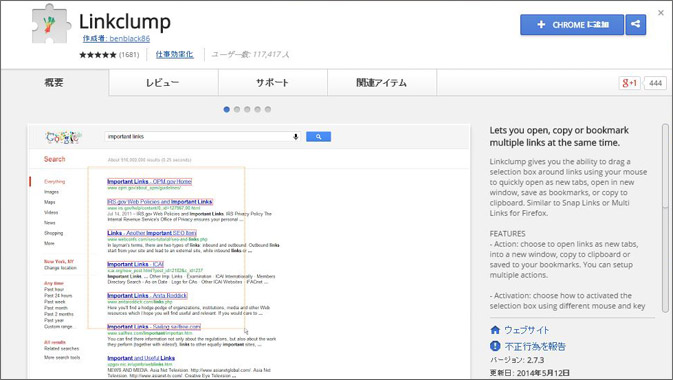
Task: Click the user count text 117,417
Action: pos(250,55)
